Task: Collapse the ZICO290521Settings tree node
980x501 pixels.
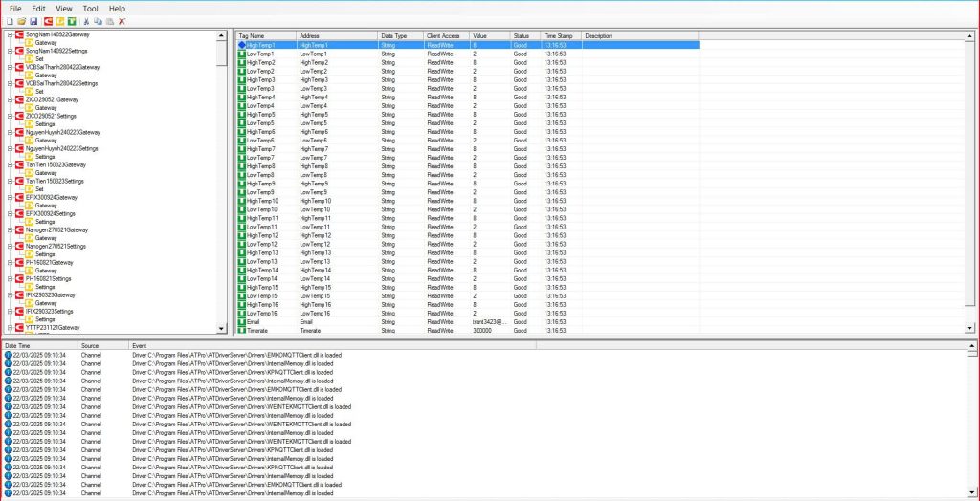Action: point(10,117)
